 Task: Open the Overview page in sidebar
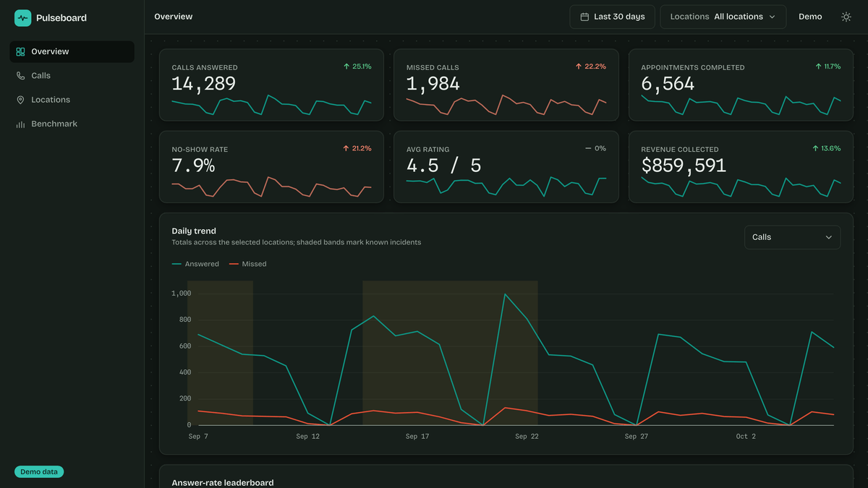point(72,52)
